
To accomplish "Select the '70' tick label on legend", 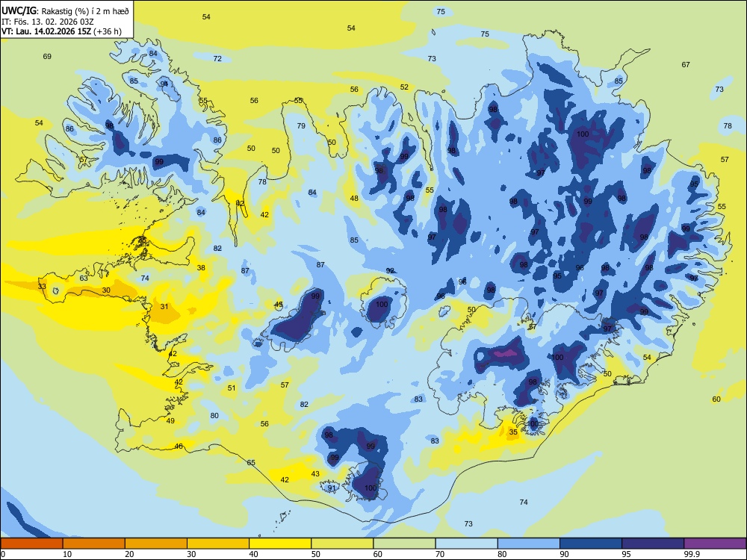I will (440, 554).
